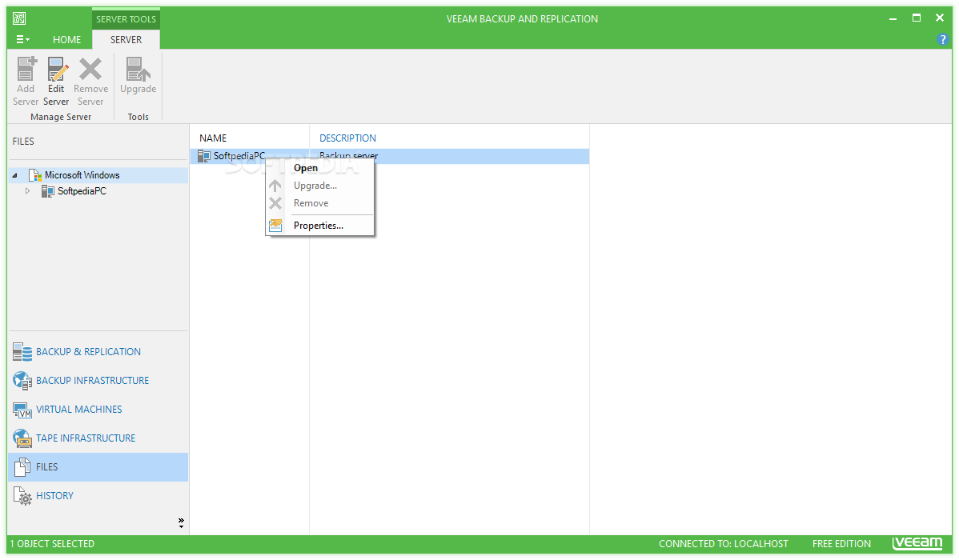Open the Backup & Replication view icon

point(22,352)
